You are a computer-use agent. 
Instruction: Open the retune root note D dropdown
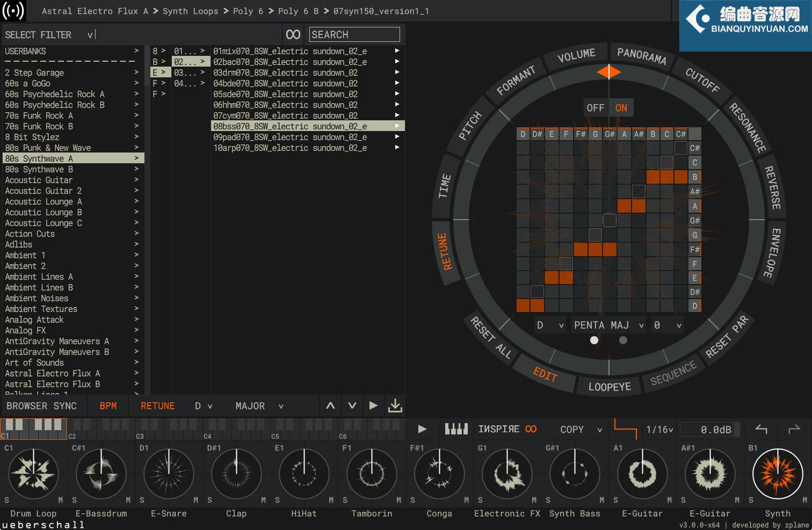coord(550,325)
